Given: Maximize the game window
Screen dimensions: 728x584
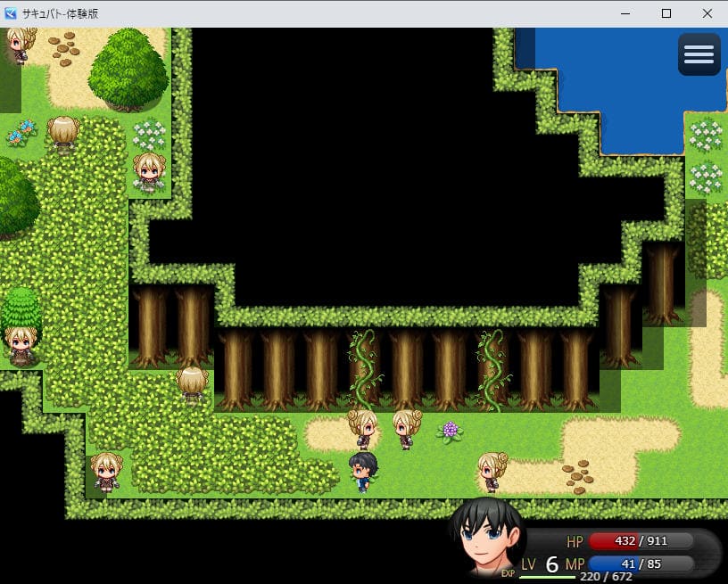Looking at the screenshot, I should pyautogui.click(x=666, y=13).
